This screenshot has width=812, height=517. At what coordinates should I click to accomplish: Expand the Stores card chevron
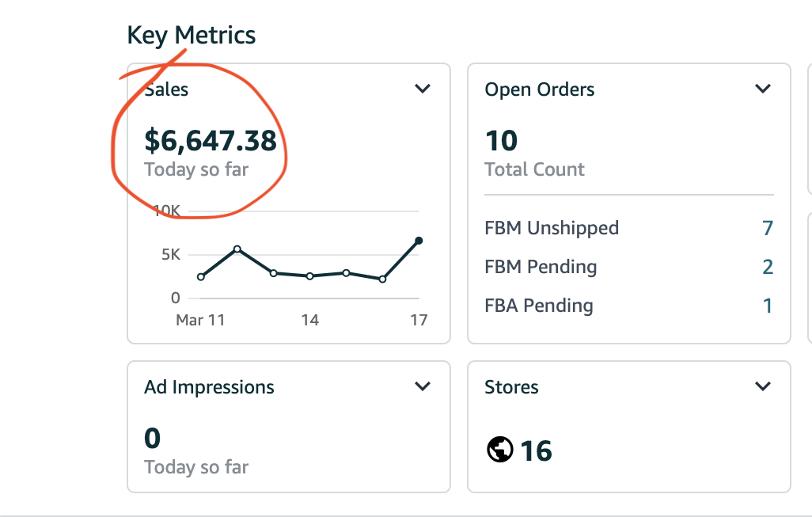(x=763, y=386)
